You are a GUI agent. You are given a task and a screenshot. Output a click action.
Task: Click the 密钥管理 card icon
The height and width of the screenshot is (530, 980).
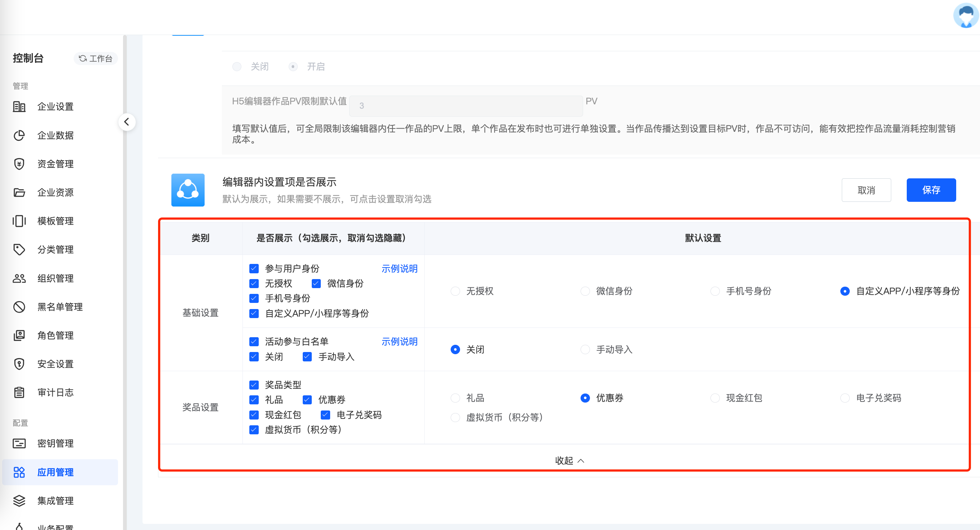point(19,444)
